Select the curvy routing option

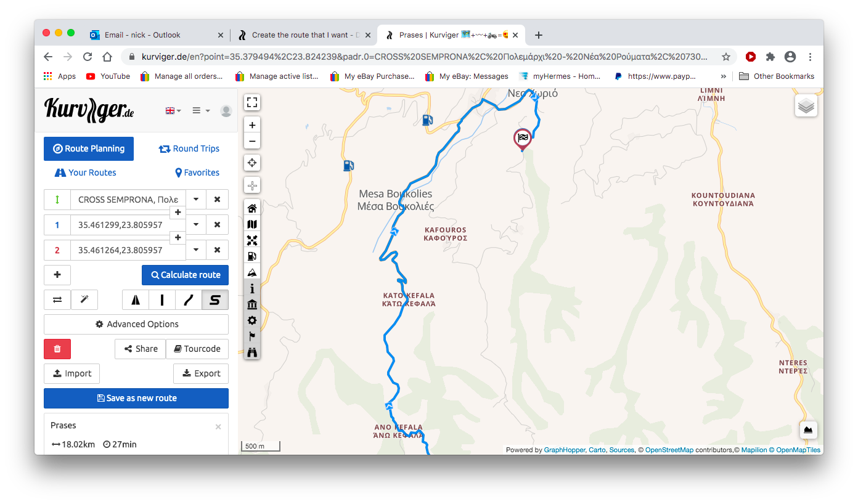pyautogui.click(x=189, y=299)
